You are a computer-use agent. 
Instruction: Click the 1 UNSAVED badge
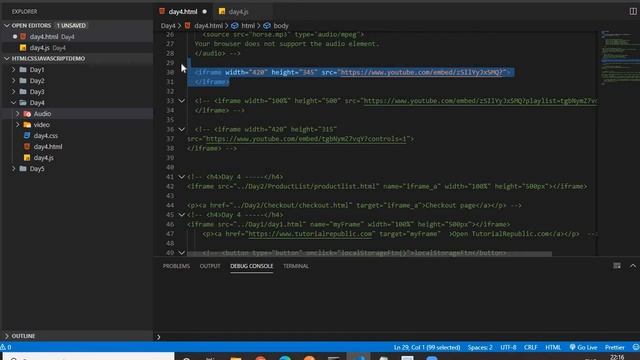coord(71,25)
